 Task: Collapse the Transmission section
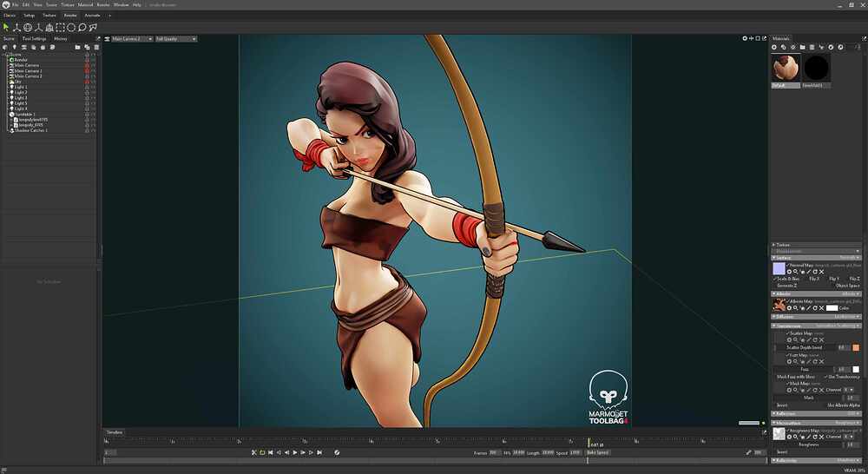tap(774, 326)
